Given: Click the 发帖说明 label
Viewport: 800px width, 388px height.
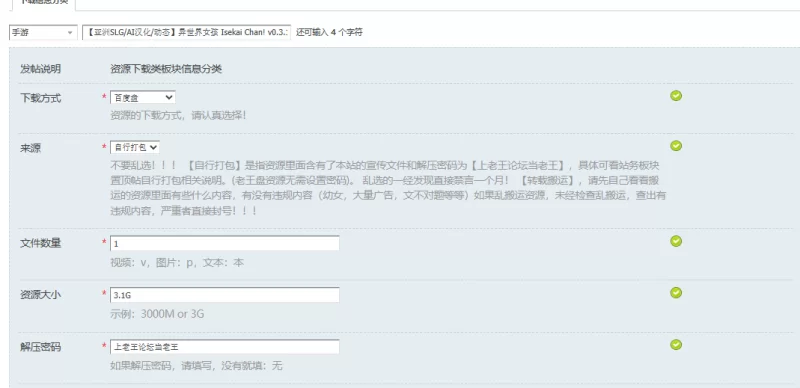Looking at the screenshot, I should point(40,68).
